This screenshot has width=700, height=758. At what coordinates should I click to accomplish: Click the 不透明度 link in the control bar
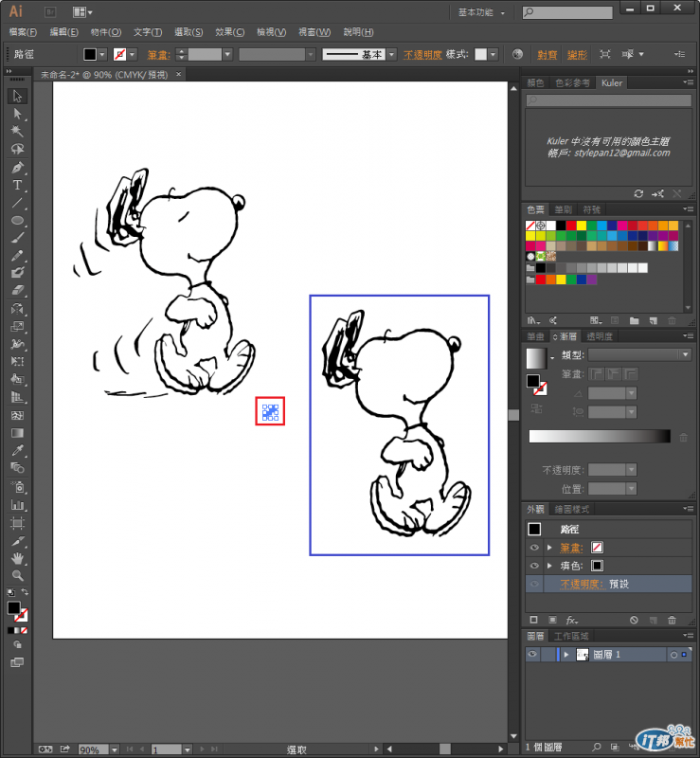[x=422, y=55]
